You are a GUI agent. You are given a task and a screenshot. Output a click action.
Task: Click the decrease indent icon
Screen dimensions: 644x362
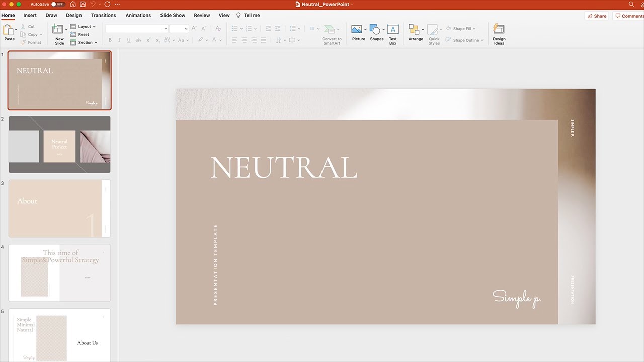[268, 29]
